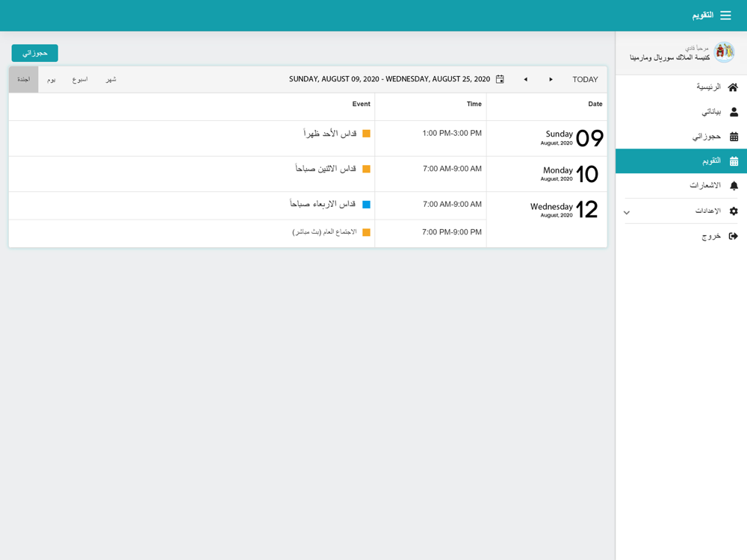Open the hamburger menu icon

click(725, 15)
